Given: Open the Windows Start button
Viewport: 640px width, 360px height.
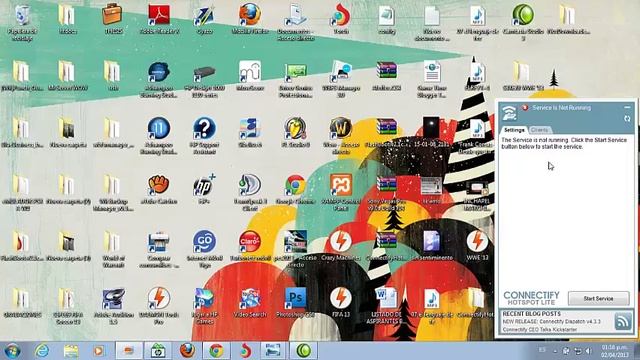Looking at the screenshot, I should tap(12, 350).
